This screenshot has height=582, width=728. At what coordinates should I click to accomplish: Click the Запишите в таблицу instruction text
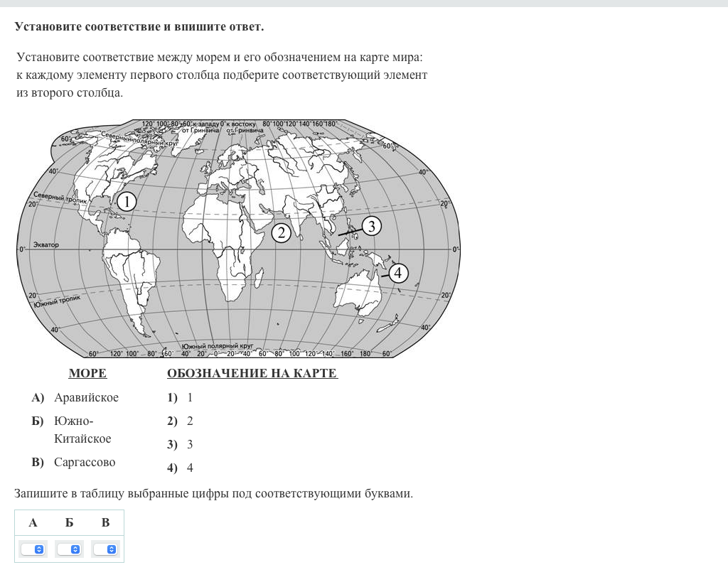[213, 493]
